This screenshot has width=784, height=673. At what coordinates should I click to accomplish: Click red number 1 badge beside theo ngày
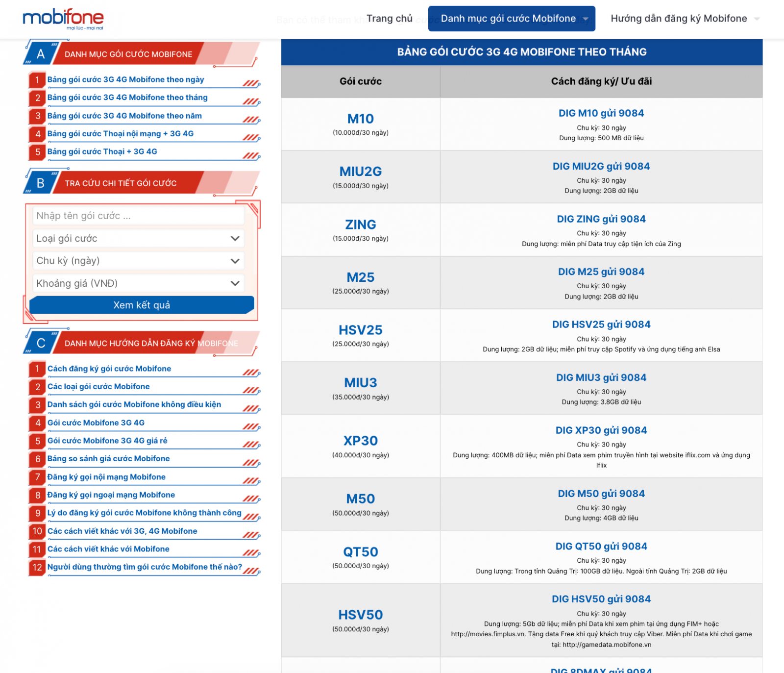(37, 80)
